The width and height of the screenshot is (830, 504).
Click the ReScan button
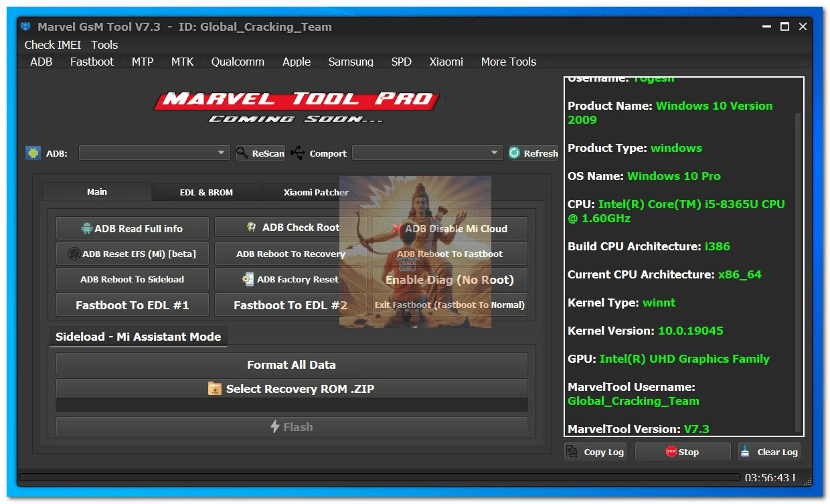pos(260,153)
